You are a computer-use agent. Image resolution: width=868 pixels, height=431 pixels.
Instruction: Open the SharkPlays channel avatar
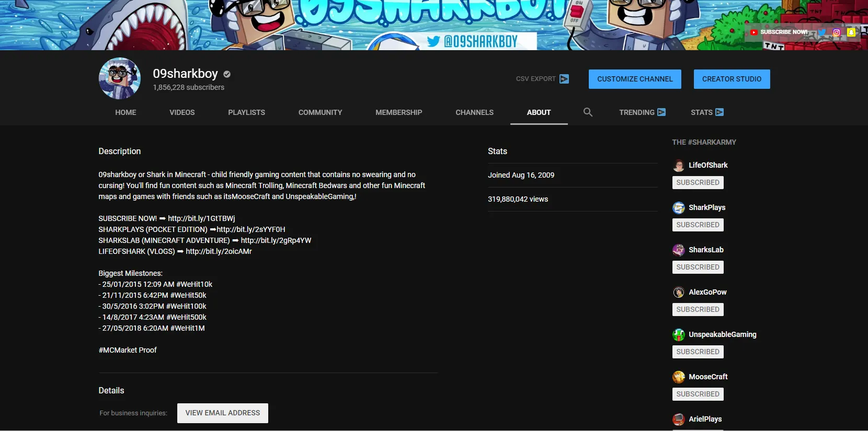pos(679,208)
